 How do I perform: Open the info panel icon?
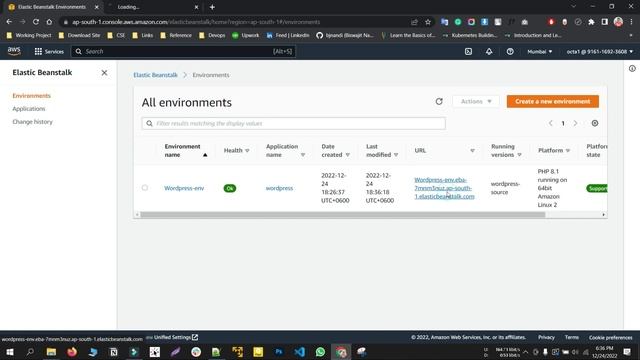632,69
